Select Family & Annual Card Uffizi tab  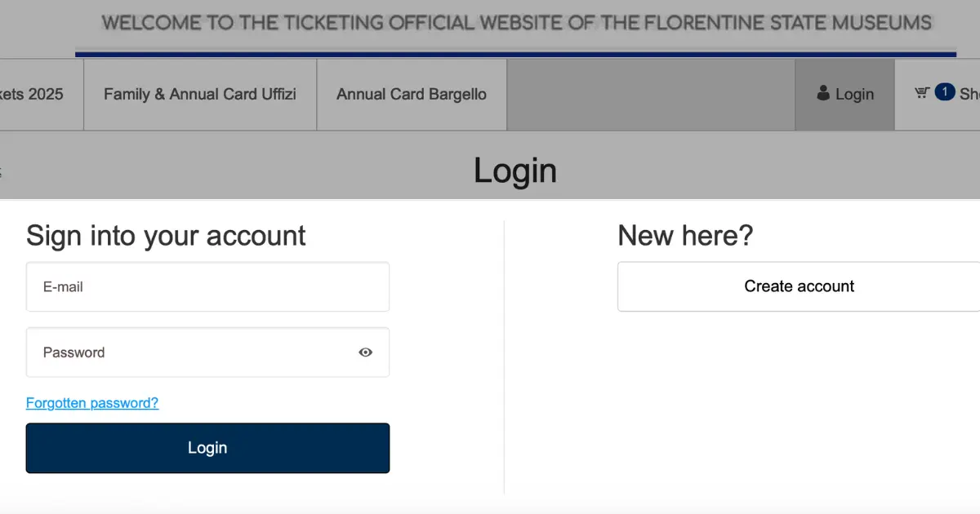tap(200, 95)
